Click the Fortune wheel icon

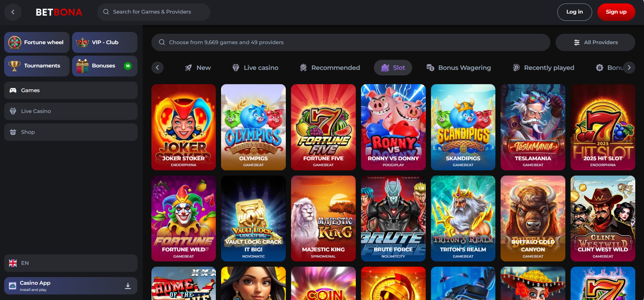pos(15,42)
